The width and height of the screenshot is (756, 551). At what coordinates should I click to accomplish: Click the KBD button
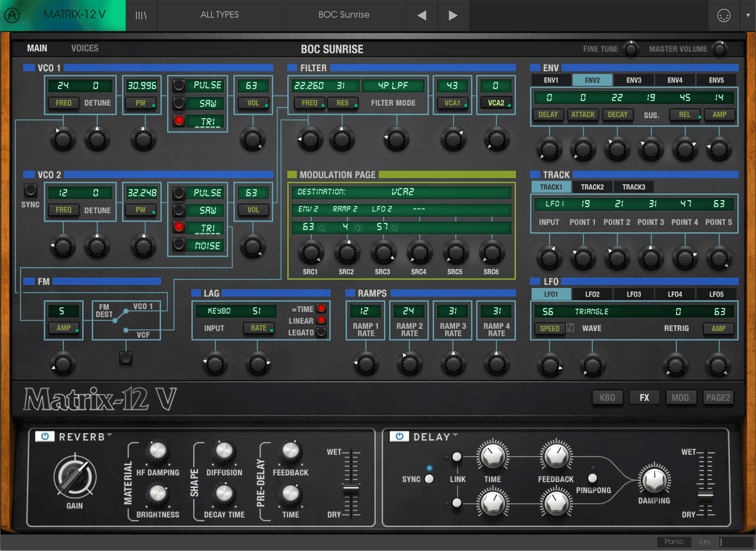pos(607,397)
